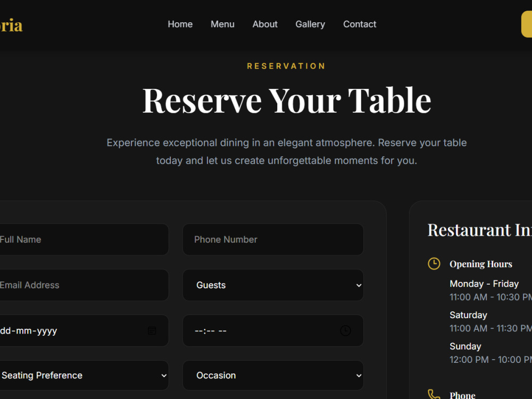Viewport: 532px width, 399px height.
Task: Open the About navigation link
Action: coord(264,24)
